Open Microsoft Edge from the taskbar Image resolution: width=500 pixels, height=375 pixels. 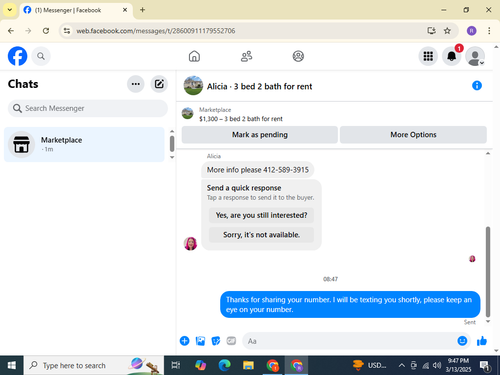pyautogui.click(x=224, y=365)
